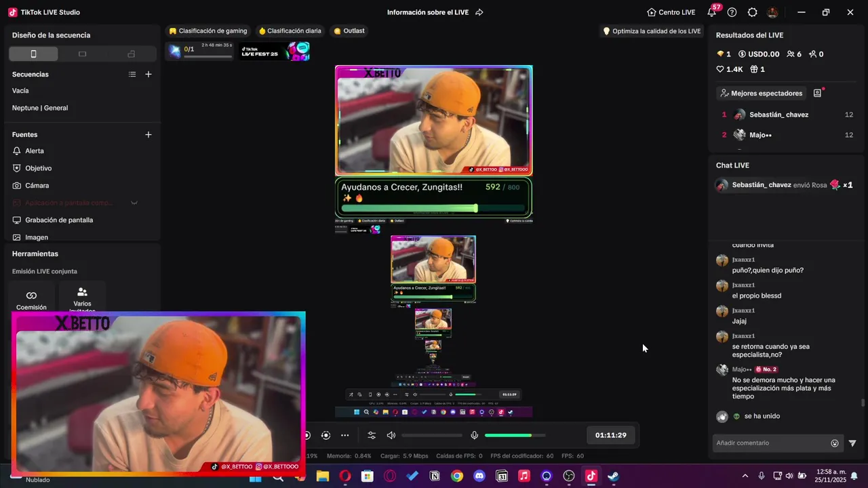The height and width of the screenshot is (488, 868).
Task: Open the three-dot more options
Action: (345, 435)
